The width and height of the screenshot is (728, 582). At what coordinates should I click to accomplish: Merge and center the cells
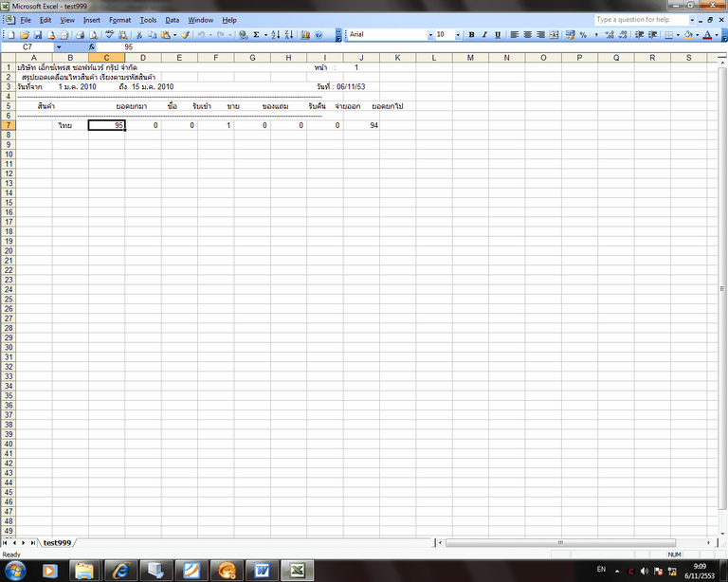554,35
